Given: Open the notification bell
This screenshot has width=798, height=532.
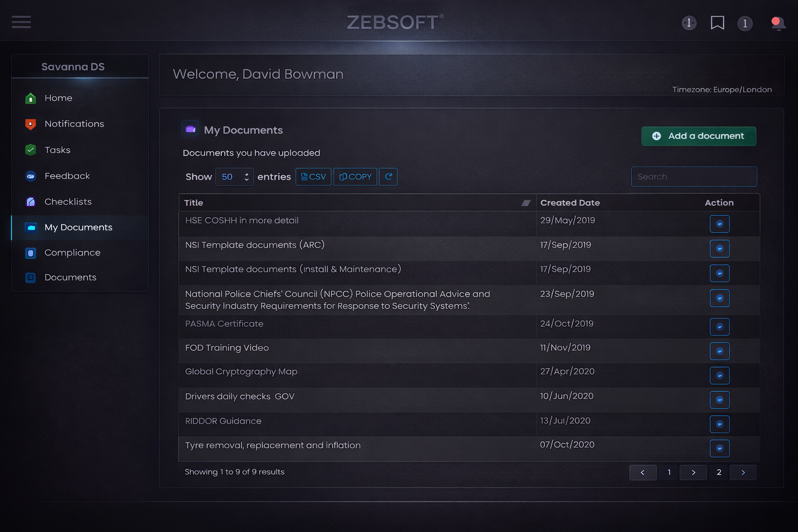Looking at the screenshot, I should pyautogui.click(x=778, y=23).
